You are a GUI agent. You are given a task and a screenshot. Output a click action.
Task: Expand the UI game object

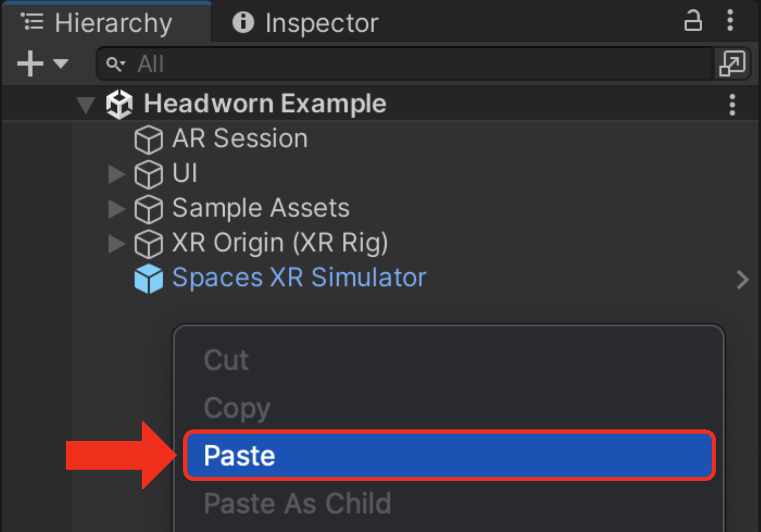pos(116,174)
